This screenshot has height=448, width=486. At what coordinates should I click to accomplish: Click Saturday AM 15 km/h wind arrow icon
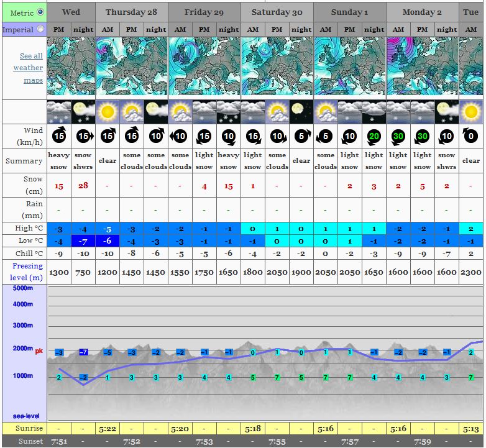253,136
